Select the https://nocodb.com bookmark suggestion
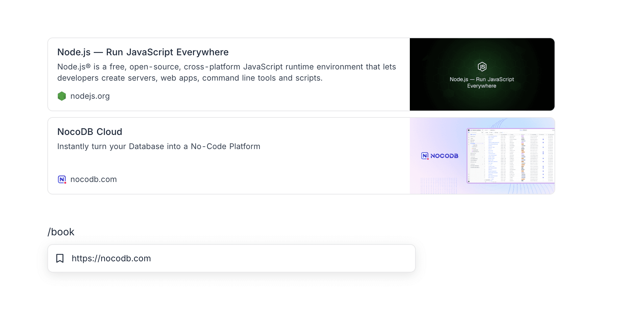Viewport: 644px width, 310px height. [232, 258]
